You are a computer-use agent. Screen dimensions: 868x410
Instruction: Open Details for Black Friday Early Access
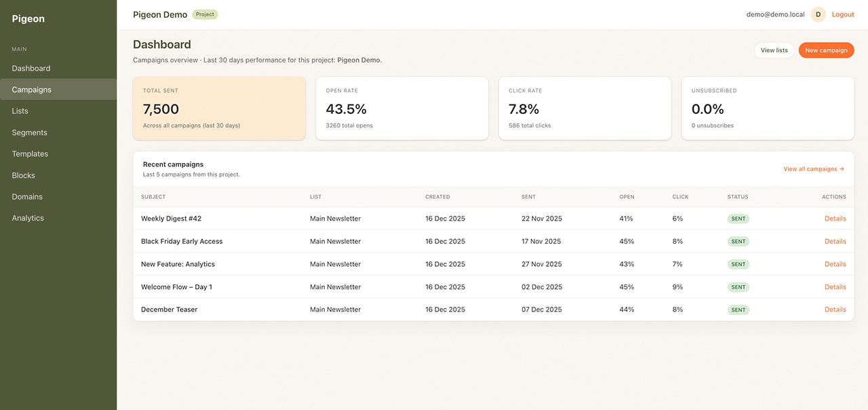835,241
